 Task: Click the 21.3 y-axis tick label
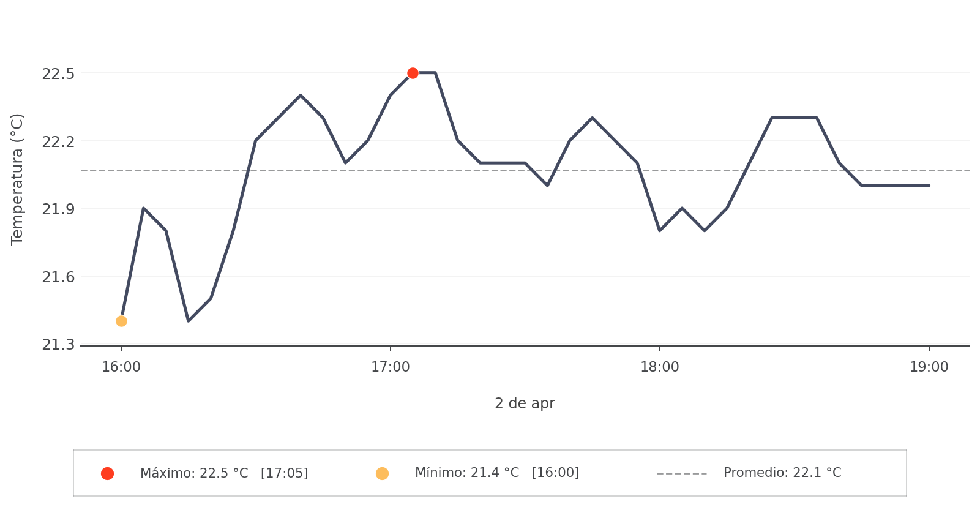tap(58, 345)
